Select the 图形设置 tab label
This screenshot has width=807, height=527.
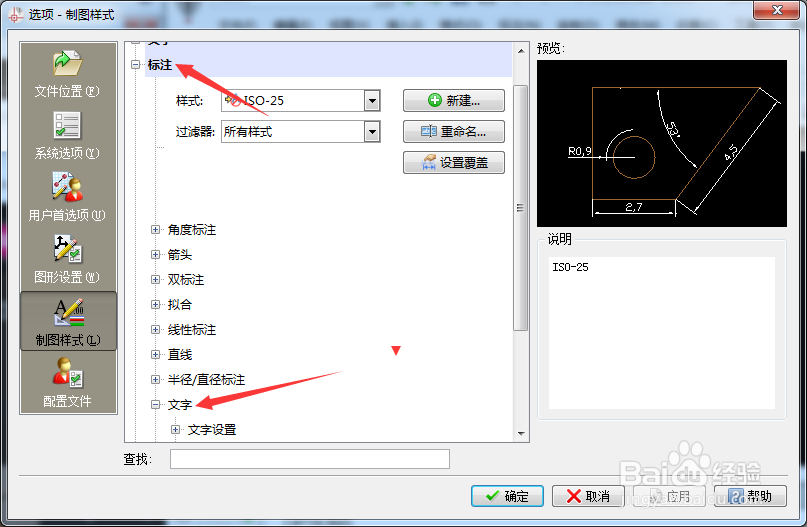[67, 277]
